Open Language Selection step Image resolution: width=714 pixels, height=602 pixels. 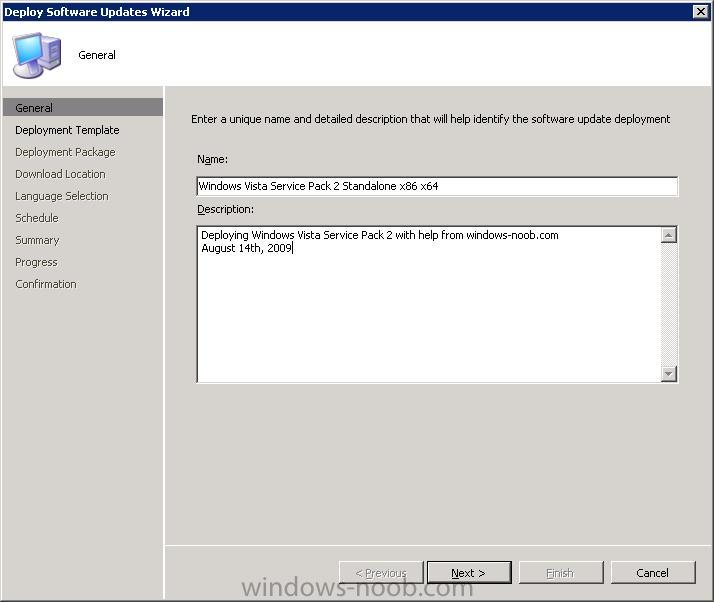tap(61, 196)
